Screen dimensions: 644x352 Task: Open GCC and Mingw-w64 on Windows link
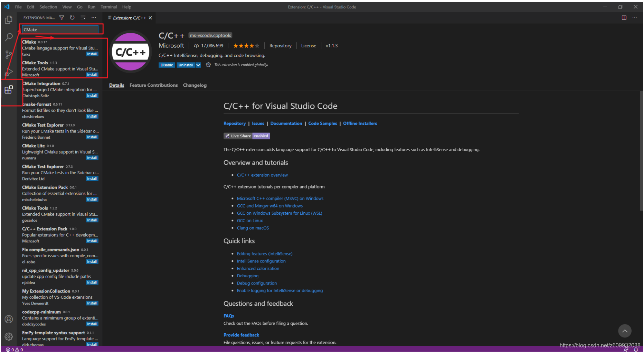point(270,206)
